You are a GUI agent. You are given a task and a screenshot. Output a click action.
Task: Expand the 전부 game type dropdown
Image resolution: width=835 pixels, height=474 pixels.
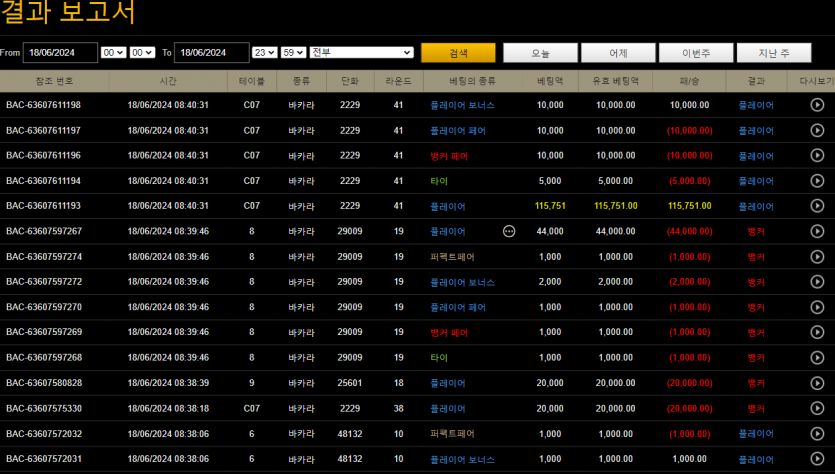[362, 52]
